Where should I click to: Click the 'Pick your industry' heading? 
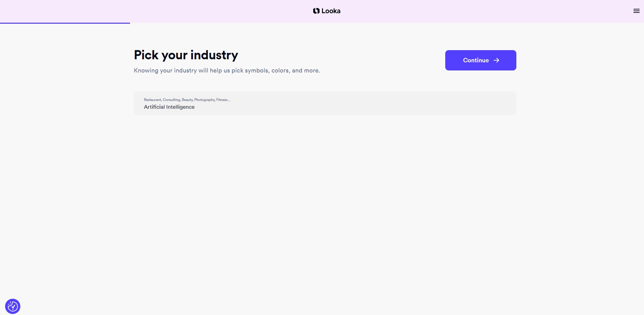pyautogui.click(x=186, y=55)
